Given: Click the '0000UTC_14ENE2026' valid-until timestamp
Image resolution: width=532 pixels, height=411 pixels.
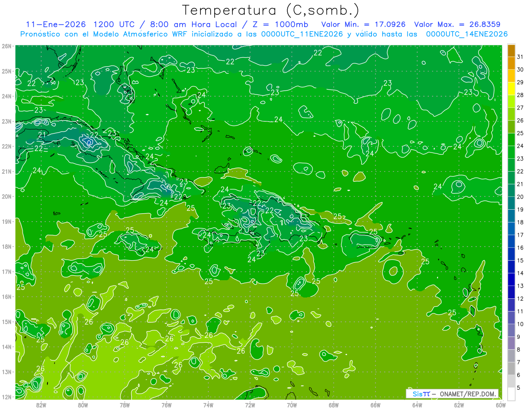Looking at the screenshot, I should [x=467, y=34].
